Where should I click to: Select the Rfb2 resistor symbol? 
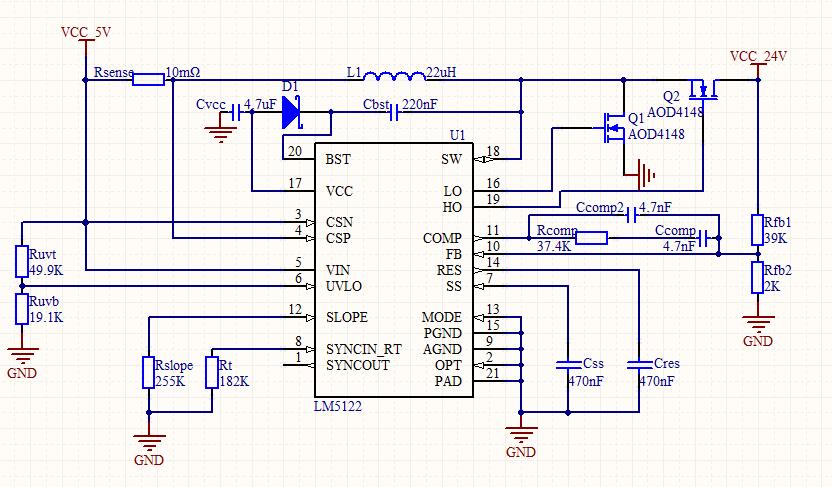coord(758,277)
